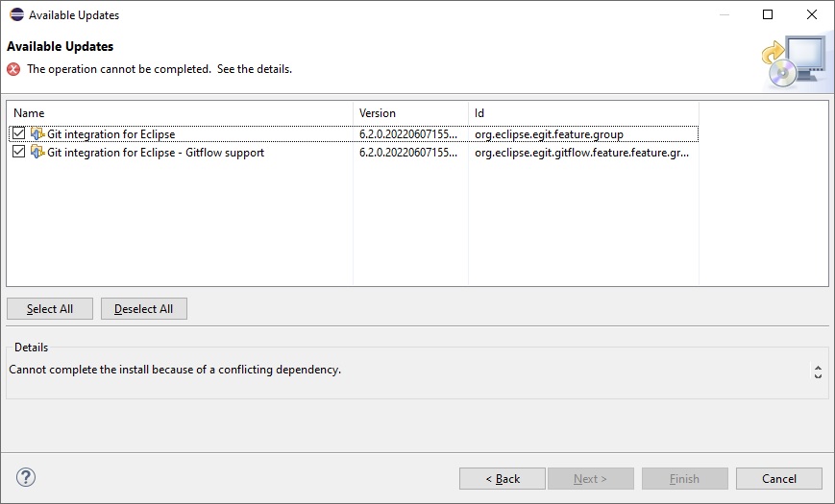The image size is (835, 504).
Task: Click the red error icon beside the message
Action: pyautogui.click(x=13, y=69)
